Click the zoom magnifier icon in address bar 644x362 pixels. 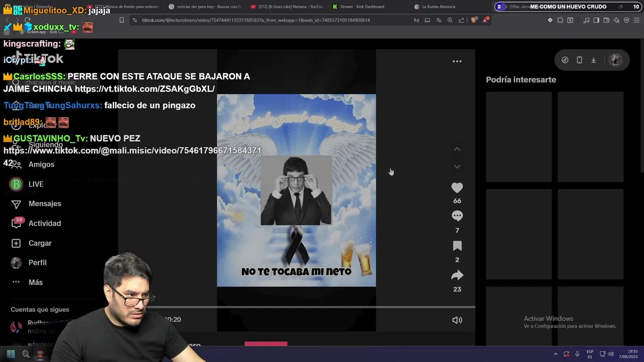point(450,20)
